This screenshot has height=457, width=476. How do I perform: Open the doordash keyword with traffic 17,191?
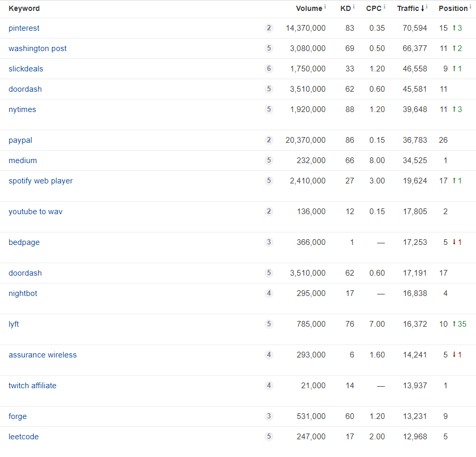click(25, 273)
